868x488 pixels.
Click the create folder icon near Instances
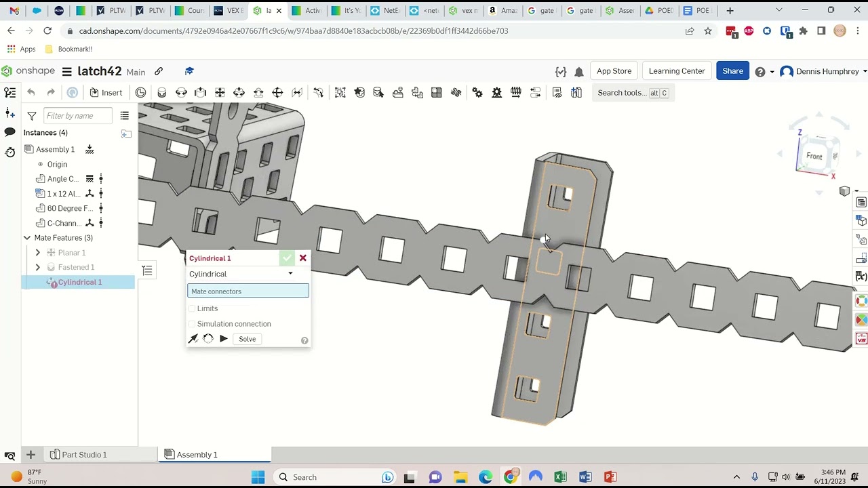(x=126, y=133)
